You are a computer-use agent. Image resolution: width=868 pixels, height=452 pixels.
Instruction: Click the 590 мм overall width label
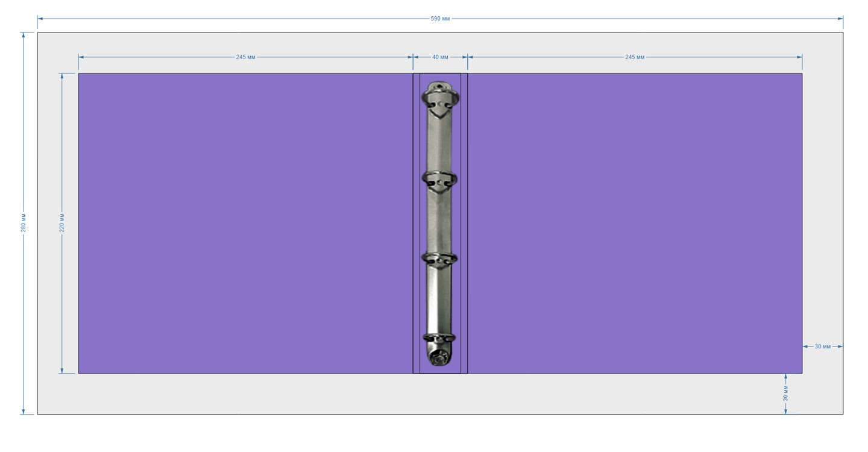(440, 19)
